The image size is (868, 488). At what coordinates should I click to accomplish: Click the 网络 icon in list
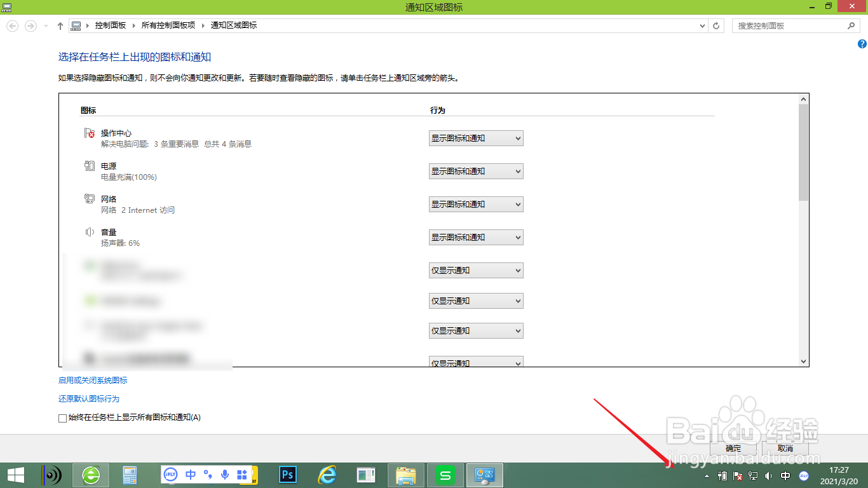point(90,199)
